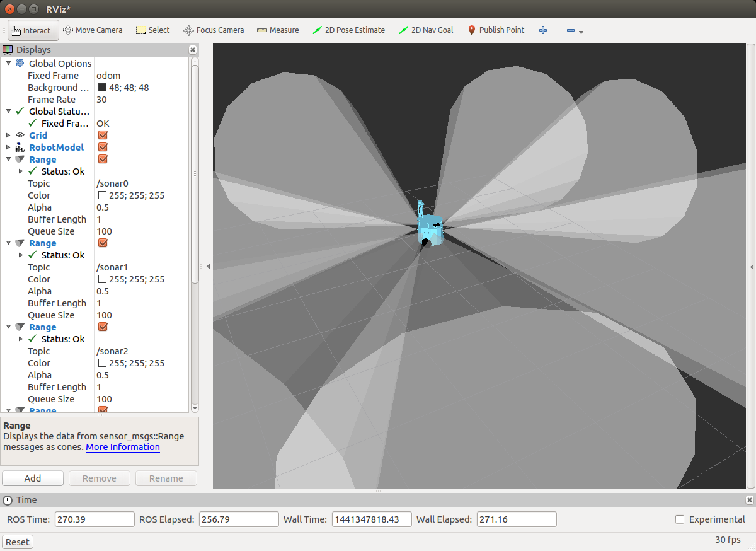756x551 pixels.
Task: Choose the Publish Point tool
Action: pos(496,30)
